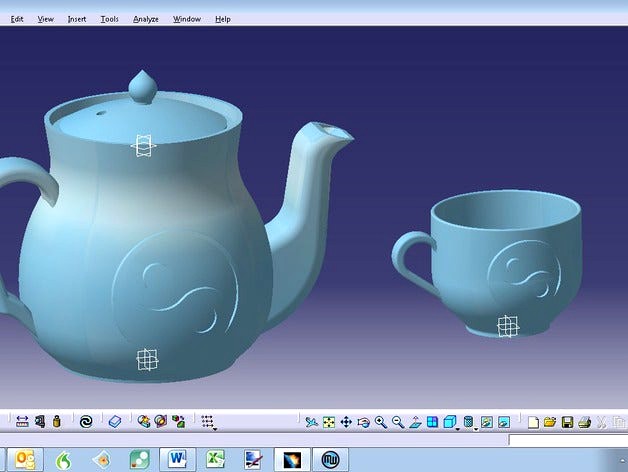This screenshot has width=628, height=472.
Task: Click the Print icon
Action: pyautogui.click(x=585, y=422)
